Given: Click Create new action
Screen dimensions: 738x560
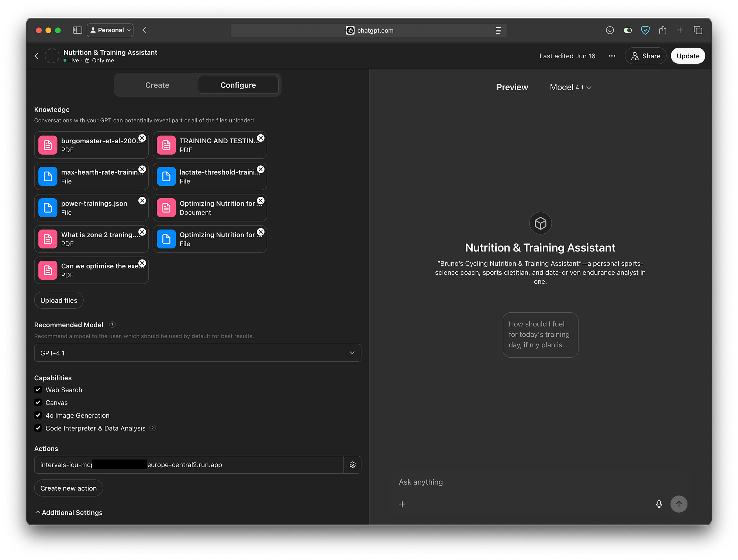Looking at the screenshot, I should coord(68,488).
